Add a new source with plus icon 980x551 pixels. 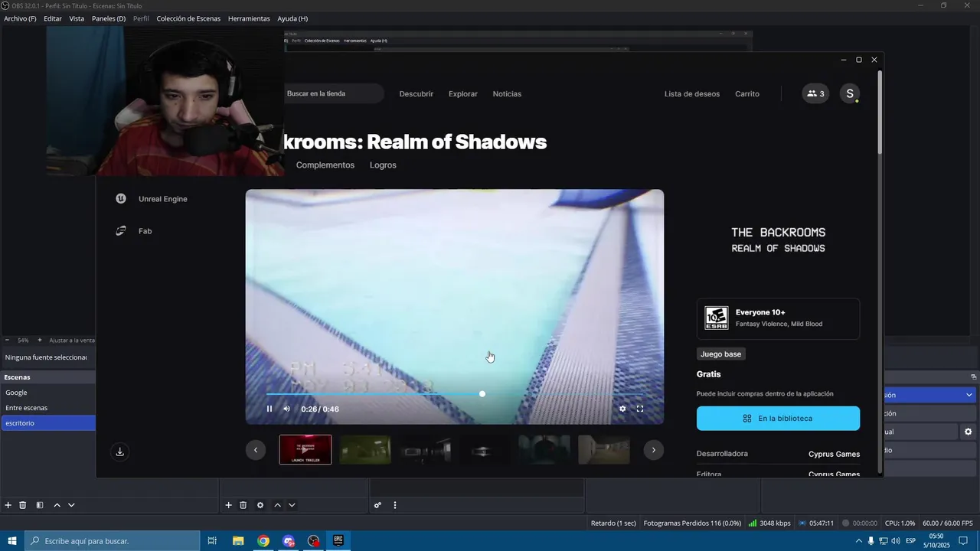[x=228, y=505]
